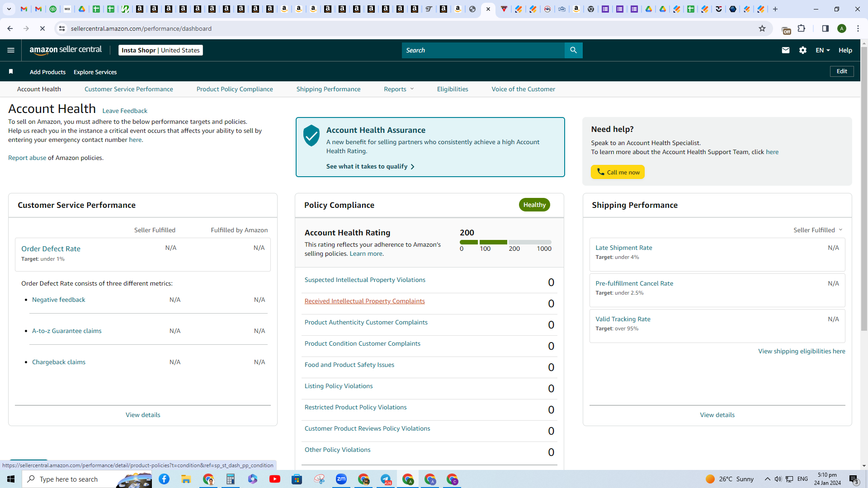The width and height of the screenshot is (868, 488).
Task: Open Order Defect Rate link
Action: 51,249
